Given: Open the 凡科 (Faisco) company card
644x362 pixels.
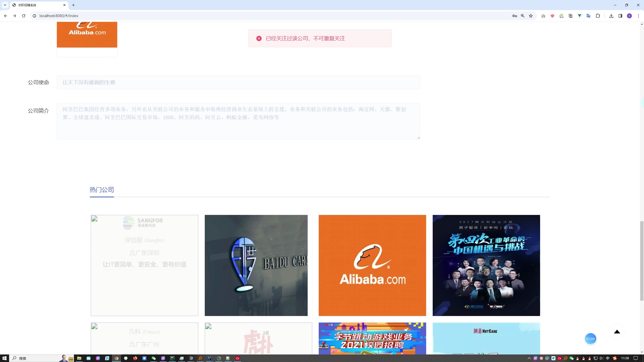Looking at the screenshot, I should coord(144,338).
